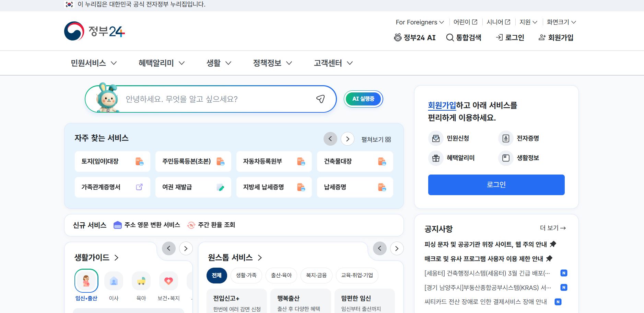644x313 pixels.
Task: Open notice 피싱 문자 및 공공기관 위장 사이트
Action: tap(490, 244)
